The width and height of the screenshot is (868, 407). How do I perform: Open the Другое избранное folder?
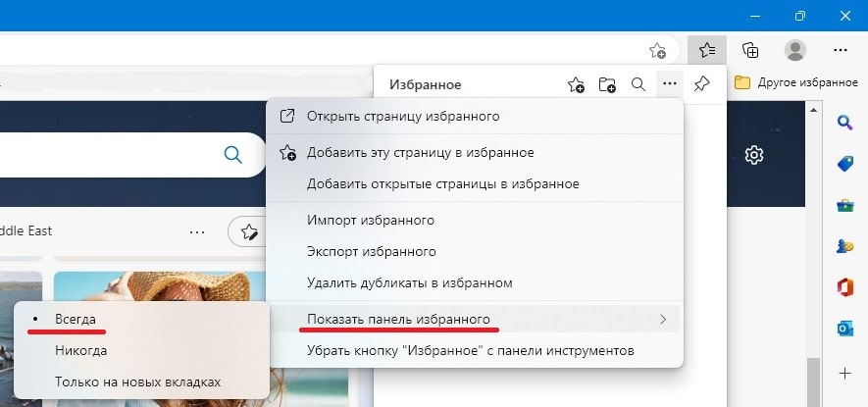796,82
